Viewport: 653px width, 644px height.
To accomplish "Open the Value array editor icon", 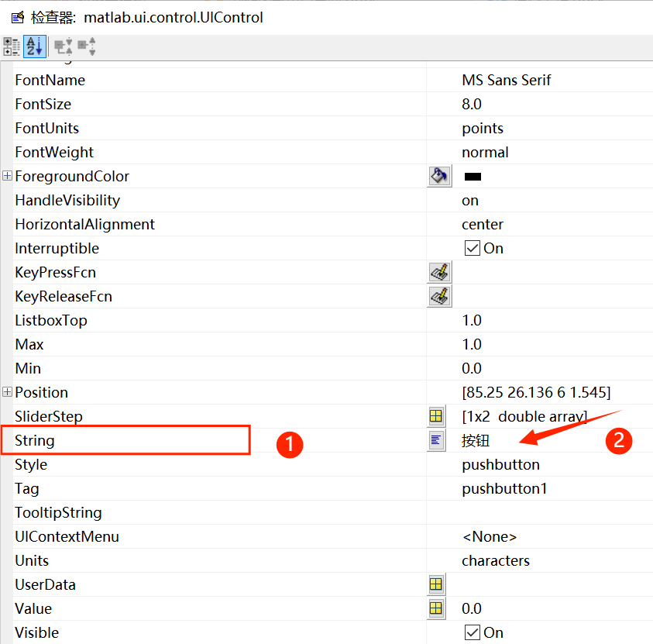I will click(437, 608).
